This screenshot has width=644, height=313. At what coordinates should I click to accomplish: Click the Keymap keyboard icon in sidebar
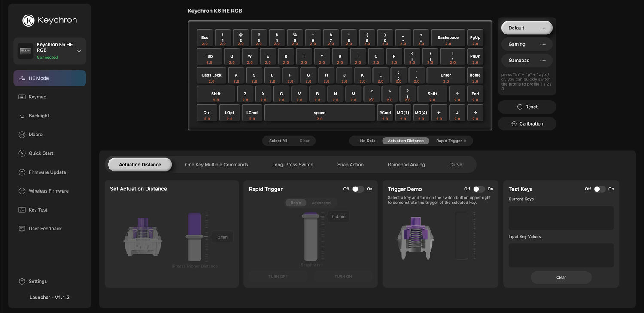point(22,97)
